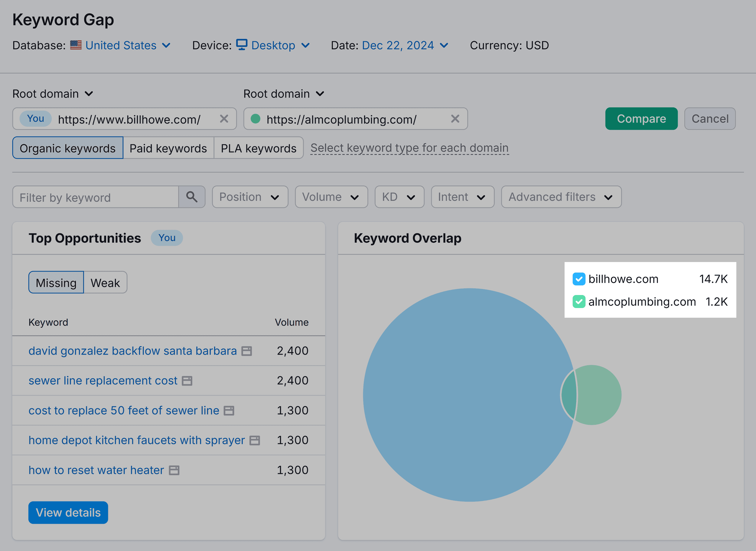The image size is (756, 551).
Task: Switch to the Paid keywords tab
Action: click(x=168, y=148)
